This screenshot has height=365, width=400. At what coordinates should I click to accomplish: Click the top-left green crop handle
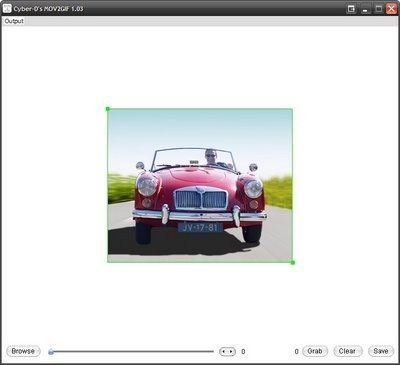[108, 109]
